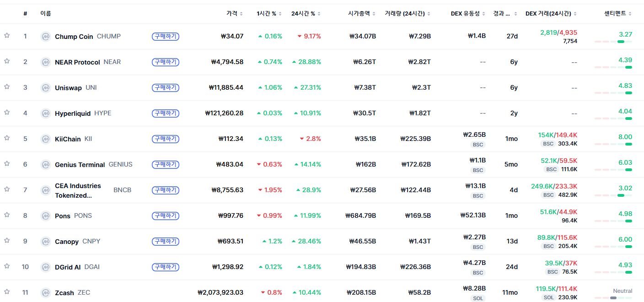The width and height of the screenshot is (644, 302).
Task: Open KiiChain sentiment bar 8.00
Action: coord(613,144)
